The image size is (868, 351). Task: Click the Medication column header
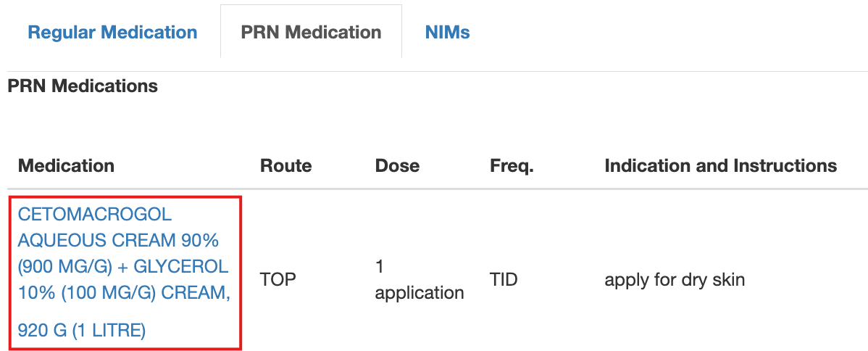66,165
